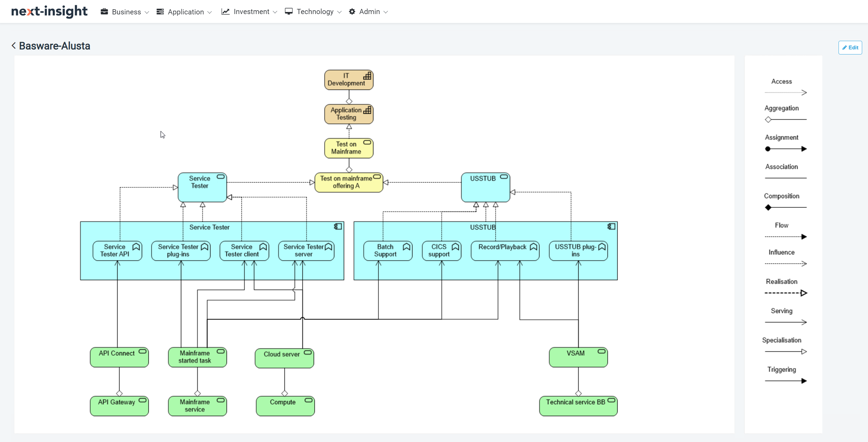Click the capability icon on IT Development
Viewport: 868px width, 442px height.
pyautogui.click(x=367, y=76)
